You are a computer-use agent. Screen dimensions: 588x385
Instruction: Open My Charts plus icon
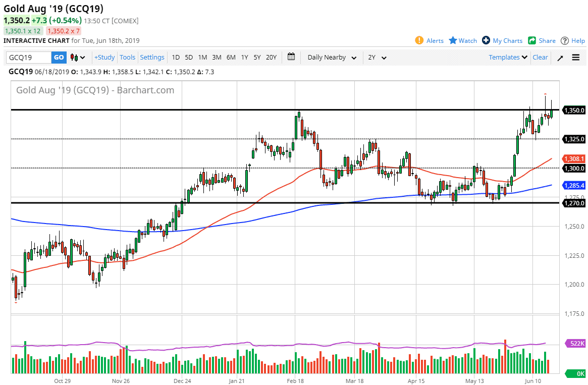[486, 40]
